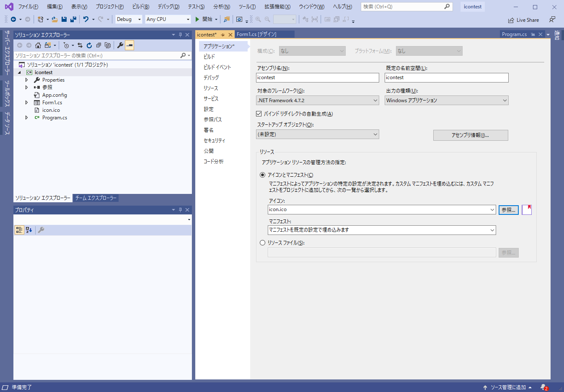Undo the last action via toolbar

point(86,19)
